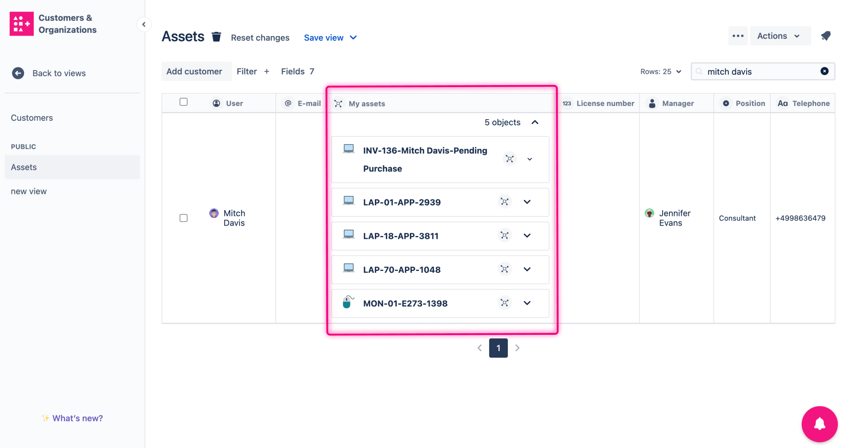This screenshot has width=868, height=448.
Task: Click the pin icon beside Actions
Action: pyautogui.click(x=826, y=36)
